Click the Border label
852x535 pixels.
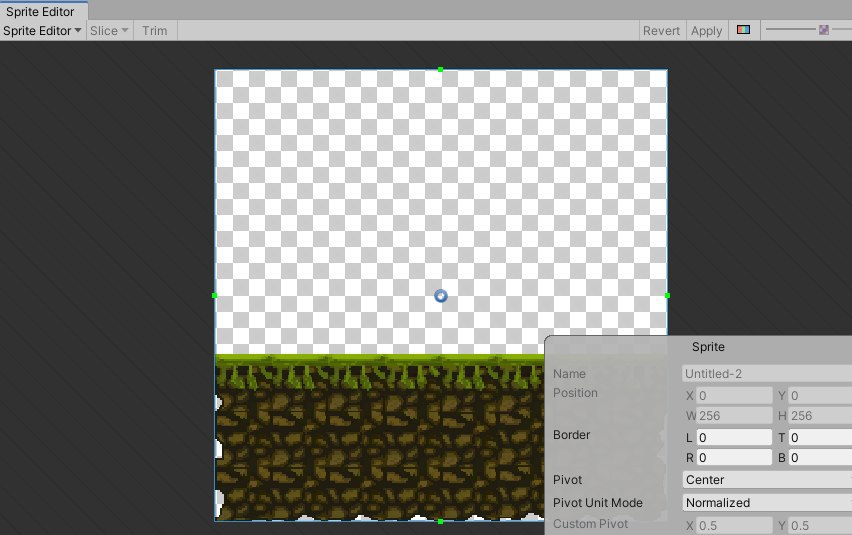tap(571, 435)
